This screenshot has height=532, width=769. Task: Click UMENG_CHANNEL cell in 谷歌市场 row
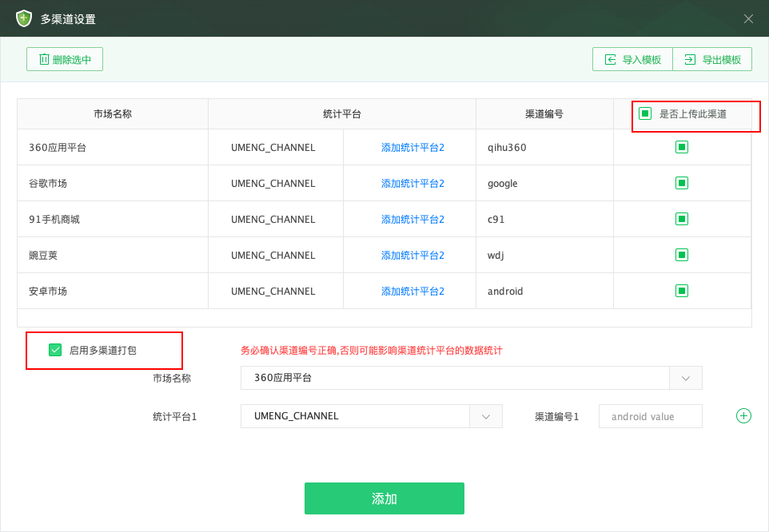click(x=276, y=183)
